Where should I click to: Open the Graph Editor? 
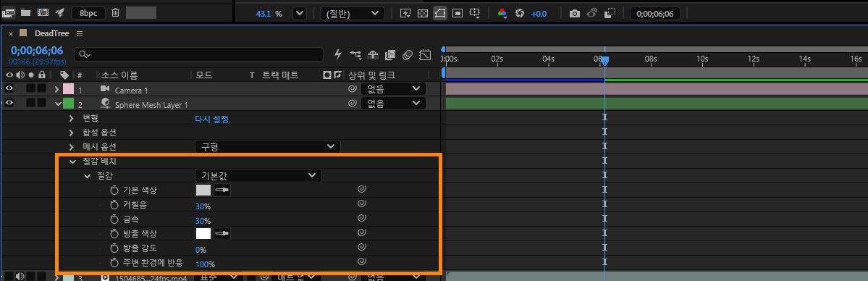(425, 54)
